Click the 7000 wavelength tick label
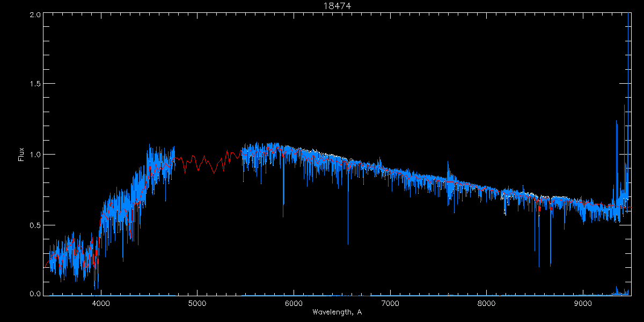 (390, 302)
